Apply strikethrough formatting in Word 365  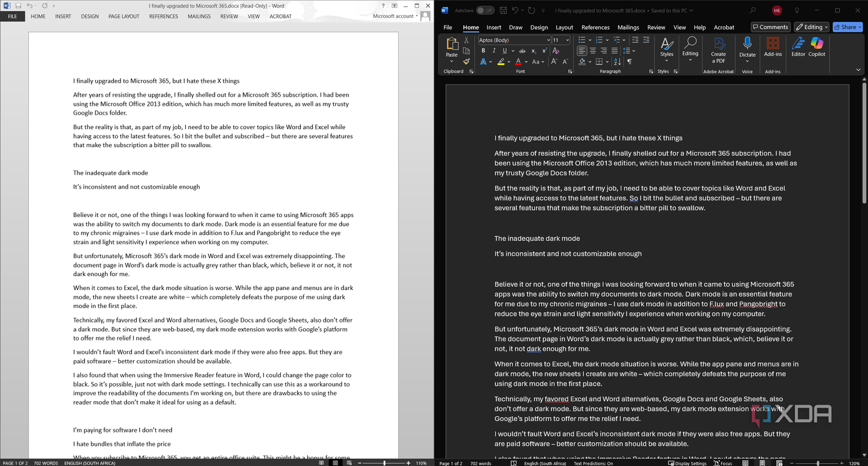[x=523, y=51]
